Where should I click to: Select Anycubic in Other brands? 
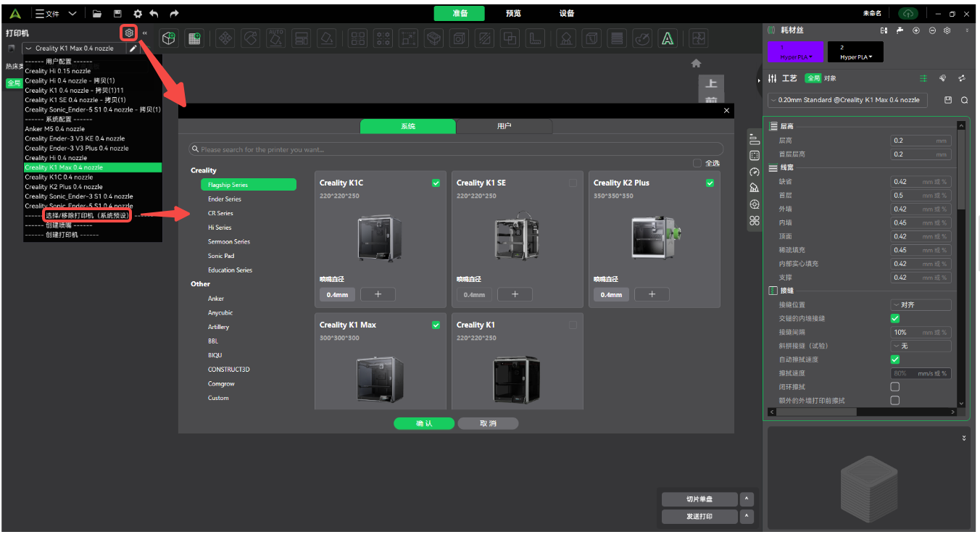coord(220,313)
